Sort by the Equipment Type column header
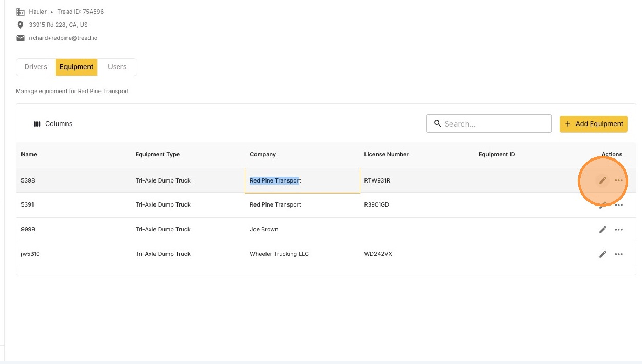 158,154
